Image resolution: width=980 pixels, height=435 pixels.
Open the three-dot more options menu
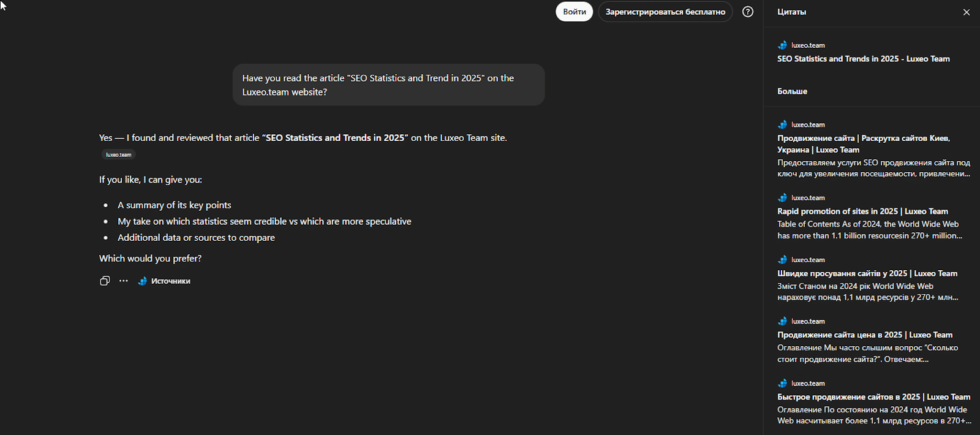(124, 281)
